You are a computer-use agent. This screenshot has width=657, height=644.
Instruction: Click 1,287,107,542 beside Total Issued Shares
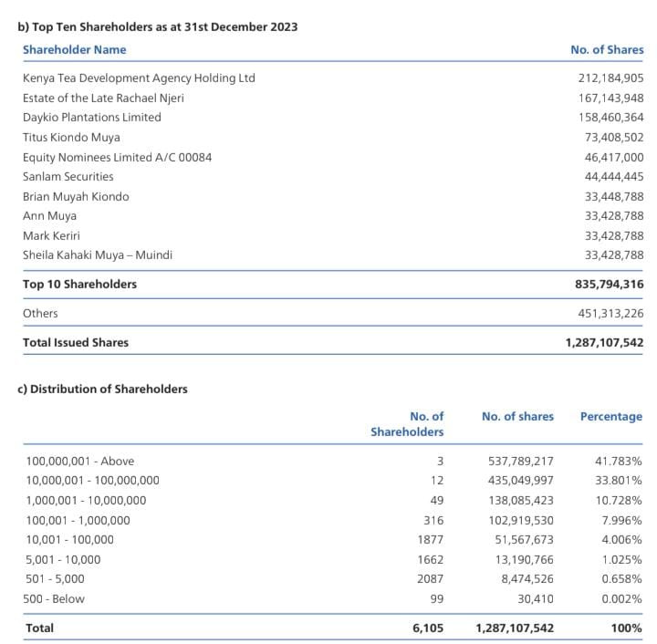point(604,342)
